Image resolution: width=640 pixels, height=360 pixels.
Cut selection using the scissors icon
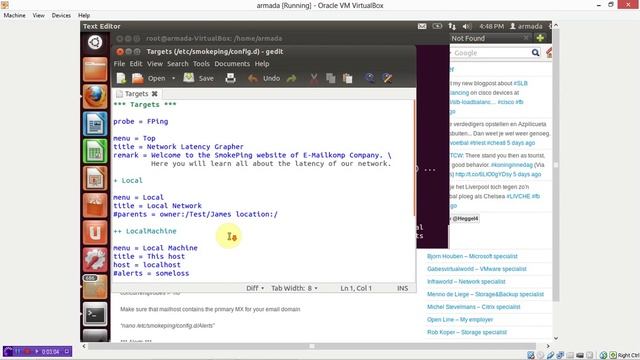[314, 78]
